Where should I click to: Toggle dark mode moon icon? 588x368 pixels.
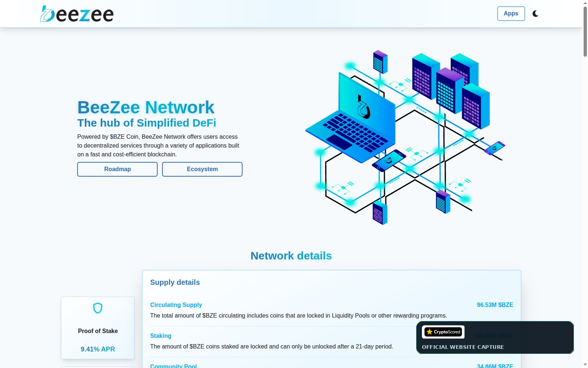(x=535, y=14)
